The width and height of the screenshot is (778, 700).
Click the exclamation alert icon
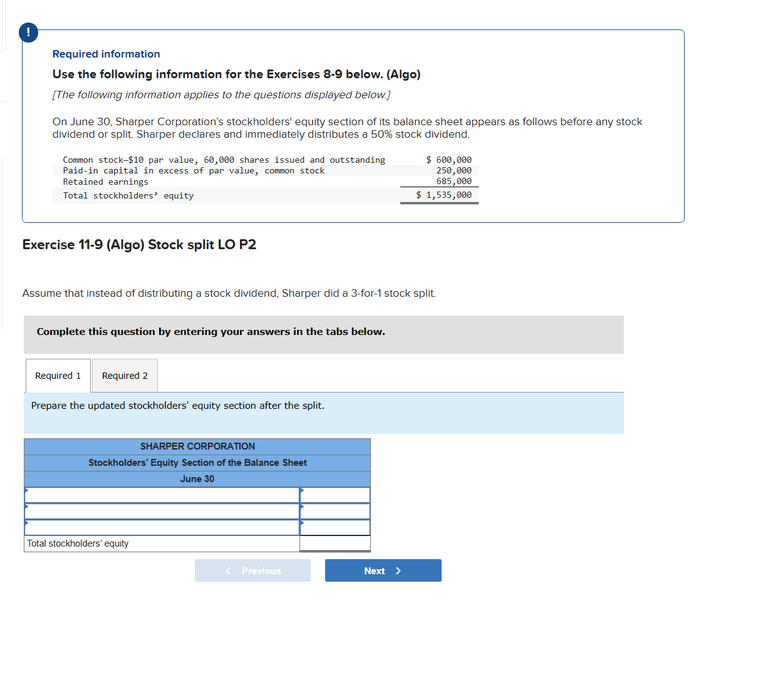(28, 33)
